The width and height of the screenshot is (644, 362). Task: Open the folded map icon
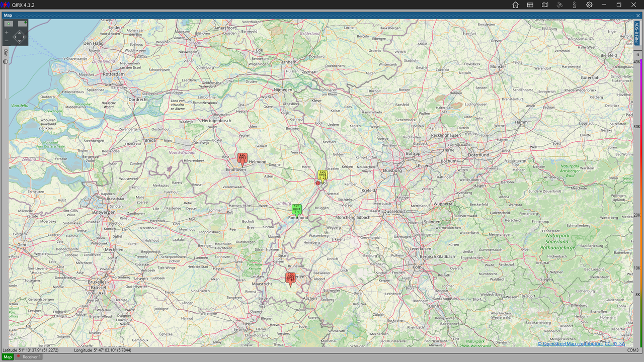coord(545,5)
